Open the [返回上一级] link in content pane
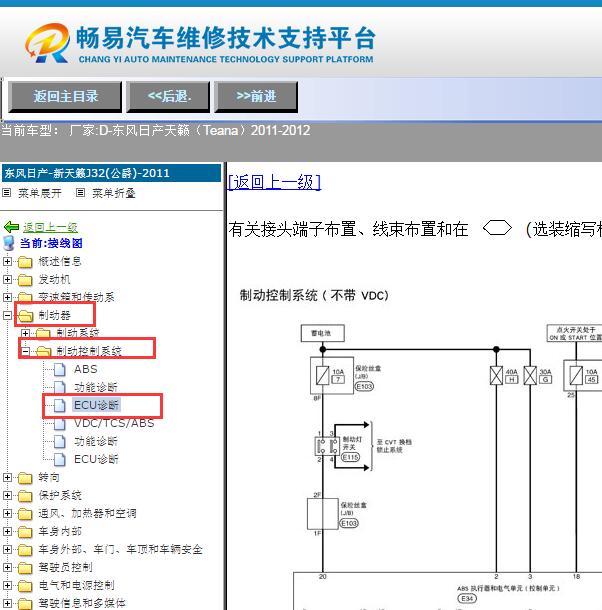Image resolution: width=602 pixels, height=610 pixels. tap(274, 182)
